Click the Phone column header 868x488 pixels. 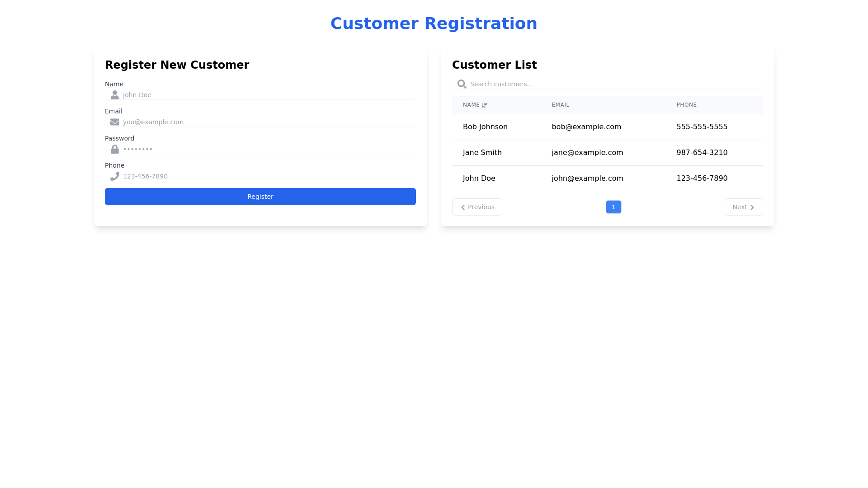pos(686,105)
